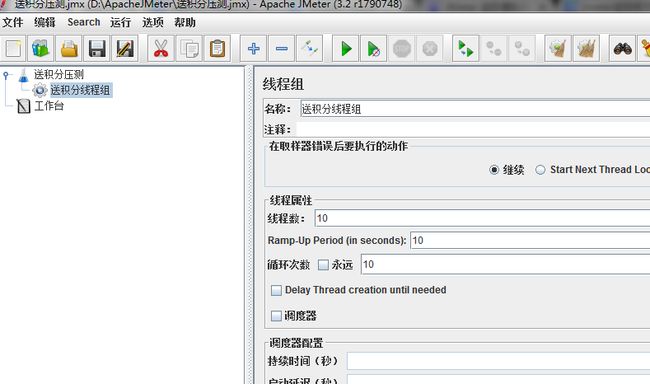Check the 调度器 scheduler checkbox
The width and height of the screenshot is (650, 384).
pos(276,316)
